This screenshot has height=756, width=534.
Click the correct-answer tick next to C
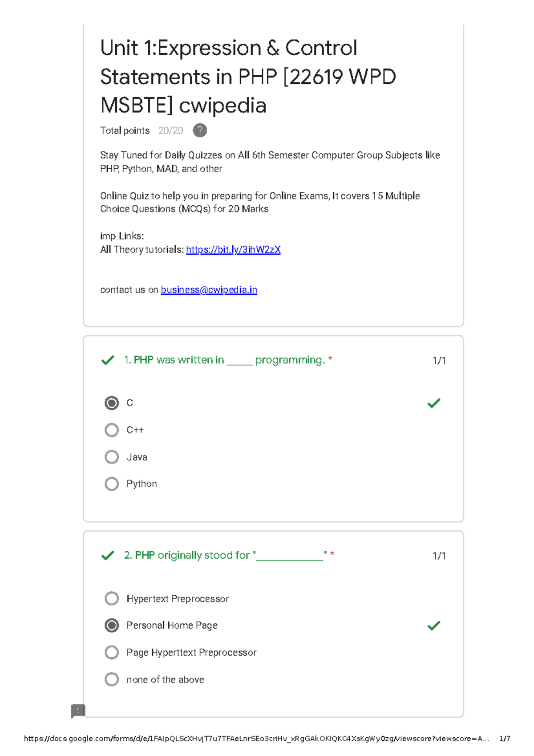[x=433, y=403]
